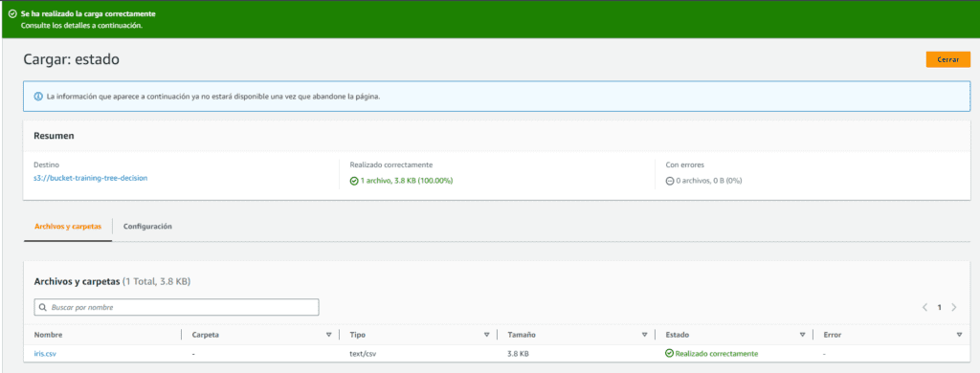This screenshot has width=980, height=373.
Task: Go to next page arrow
Action: [954, 307]
